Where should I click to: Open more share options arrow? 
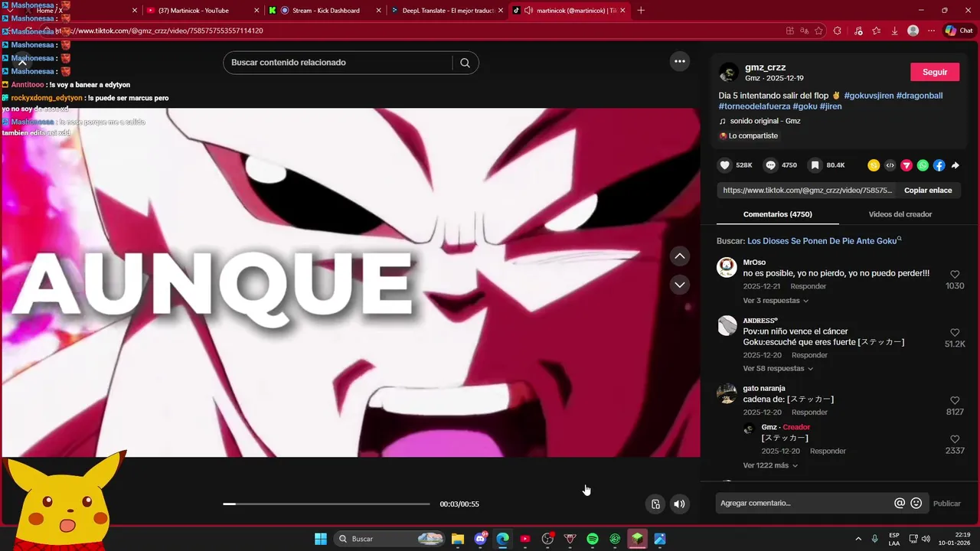tap(955, 165)
